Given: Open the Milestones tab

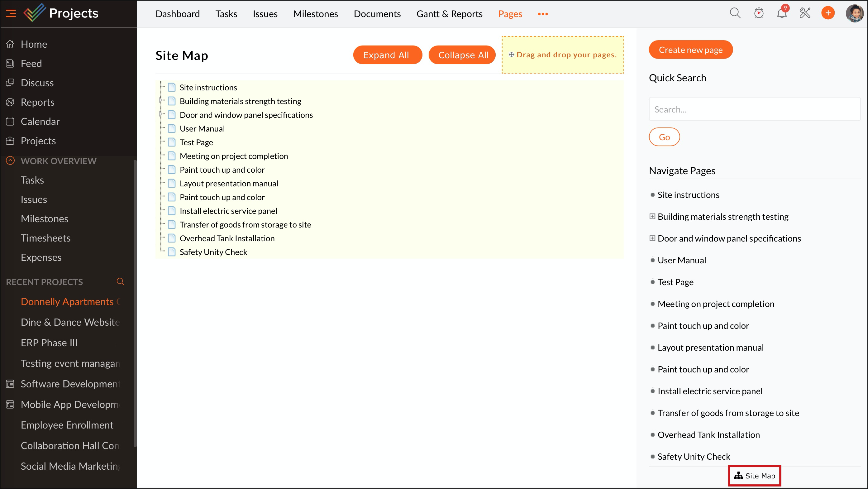Looking at the screenshot, I should click(315, 14).
